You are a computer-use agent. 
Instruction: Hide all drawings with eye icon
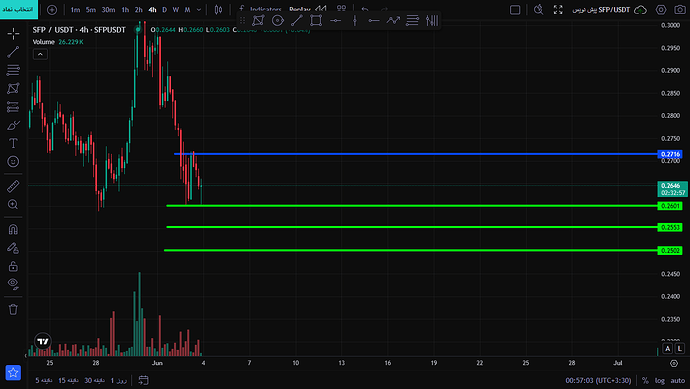click(13, 284)
